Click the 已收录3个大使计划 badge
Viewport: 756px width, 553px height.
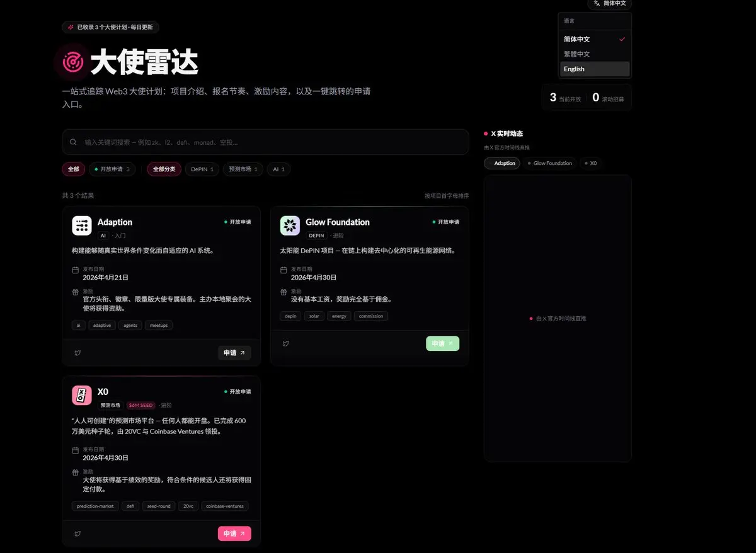[110, 27]
